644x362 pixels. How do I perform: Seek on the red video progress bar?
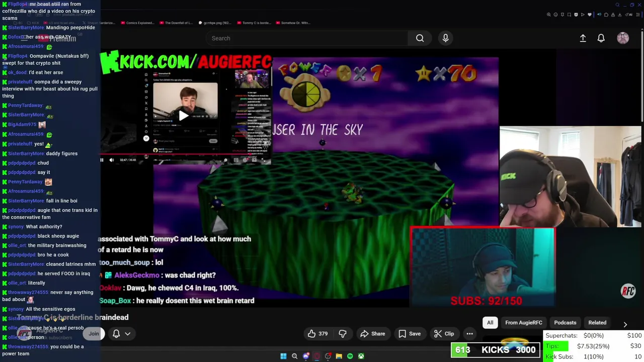185,154
